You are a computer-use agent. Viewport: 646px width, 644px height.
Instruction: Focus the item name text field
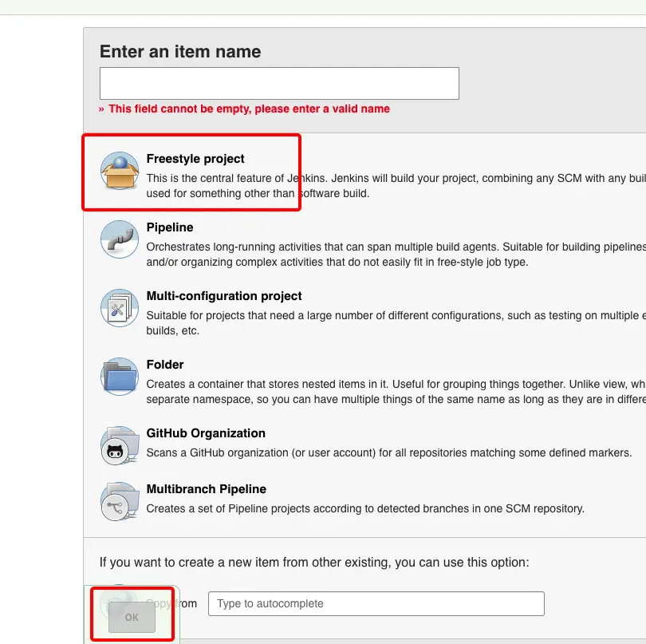[x=279, y=83]
